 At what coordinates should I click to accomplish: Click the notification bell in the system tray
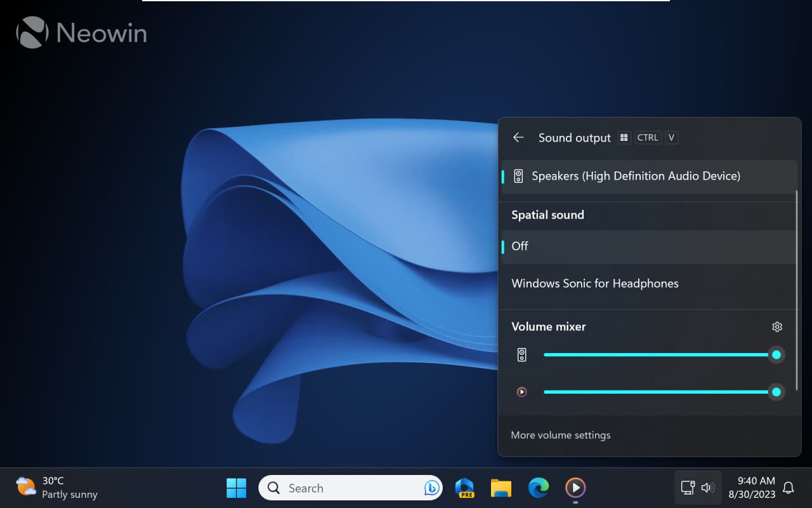(x=789, y=488)
